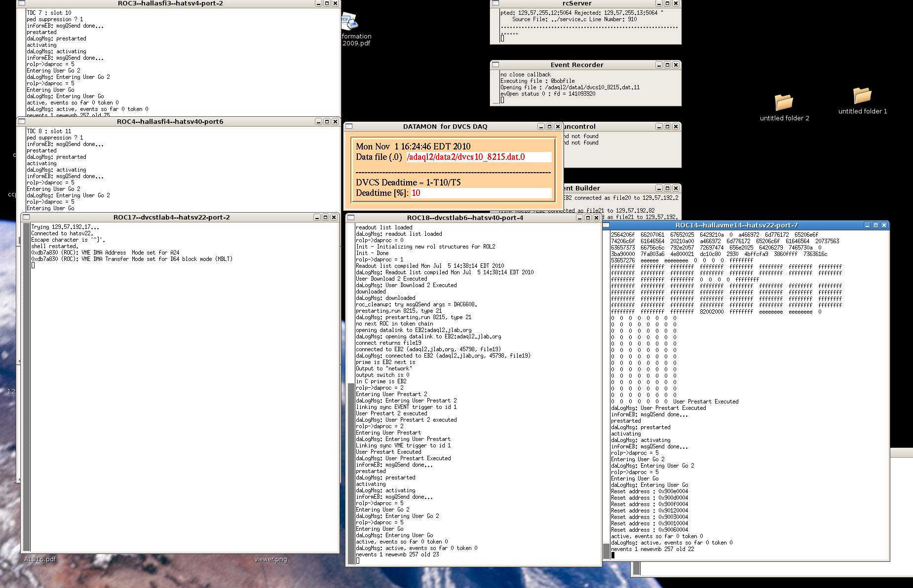Maximize the ROC3 terminal window
913x588 pixels.
point(327,3)
